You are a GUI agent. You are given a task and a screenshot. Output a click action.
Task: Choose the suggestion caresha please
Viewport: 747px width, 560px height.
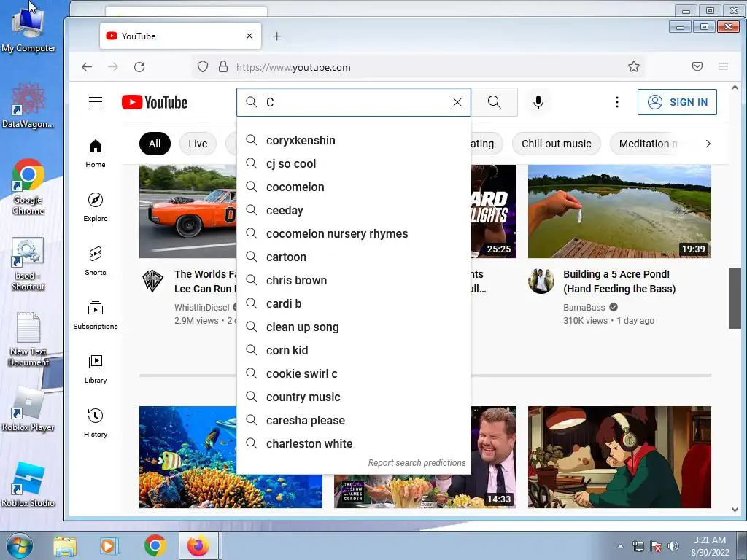click(354, 421)
